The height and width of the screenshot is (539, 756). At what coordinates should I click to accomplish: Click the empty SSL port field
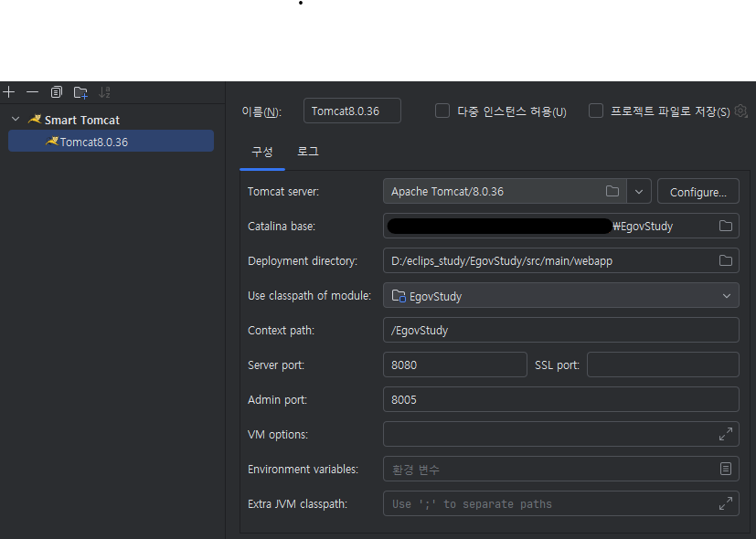click(663, 365)
